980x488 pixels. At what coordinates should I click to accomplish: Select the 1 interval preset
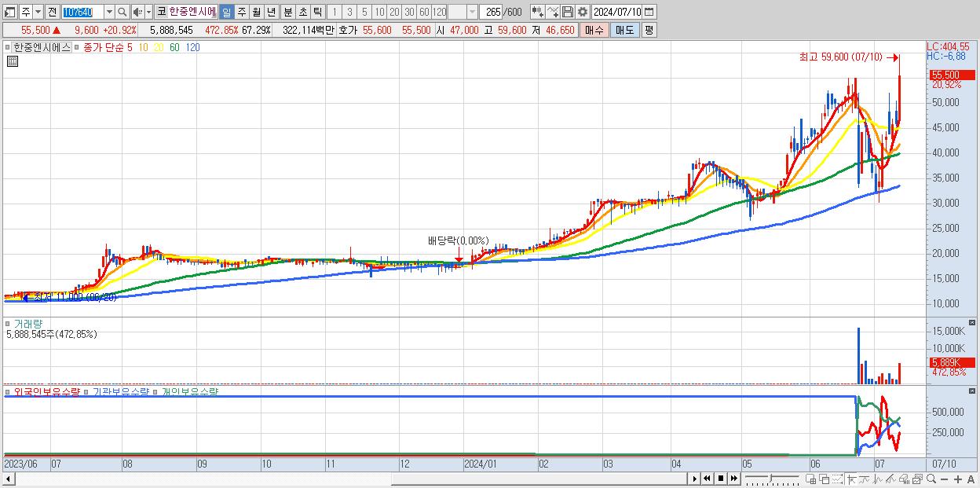pyautogui.click(x=335, y=12)
